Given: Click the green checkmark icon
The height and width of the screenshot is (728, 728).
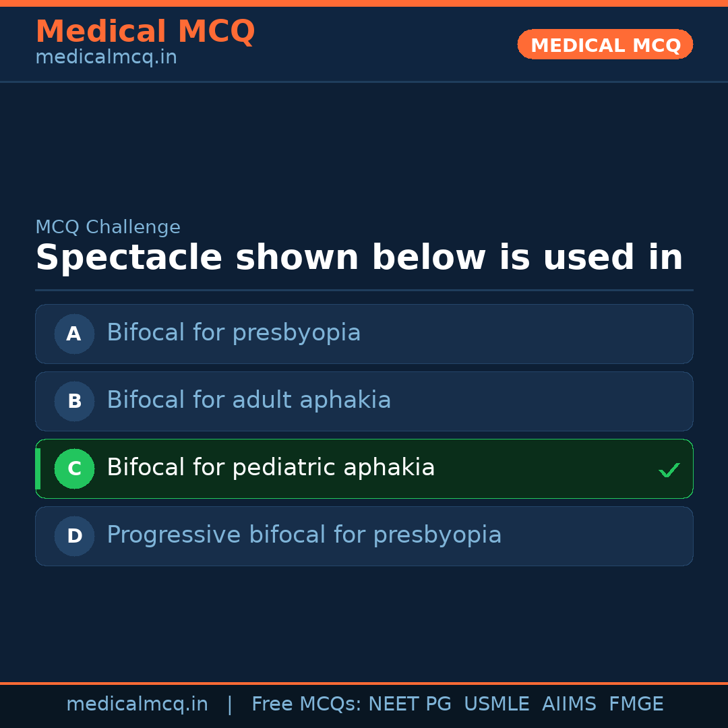Looking at the screenshot, I should coord(669,470).
